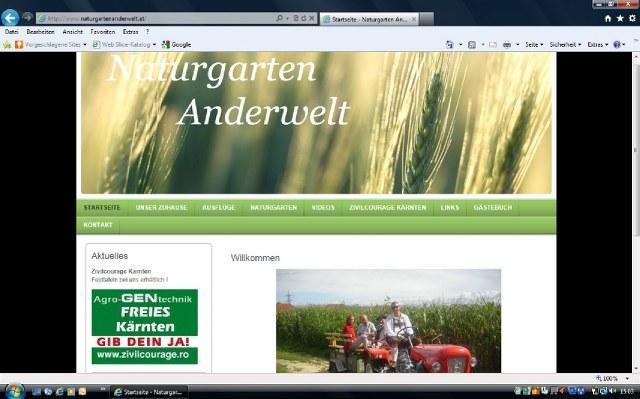
Task: Expand the Seite dropdown menu
Action: click(534, 45)
